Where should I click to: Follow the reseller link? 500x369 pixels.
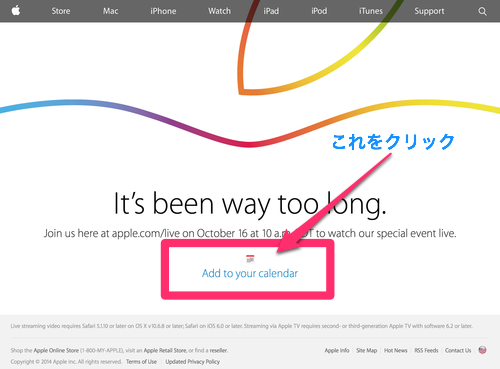[x=218, y=350]
